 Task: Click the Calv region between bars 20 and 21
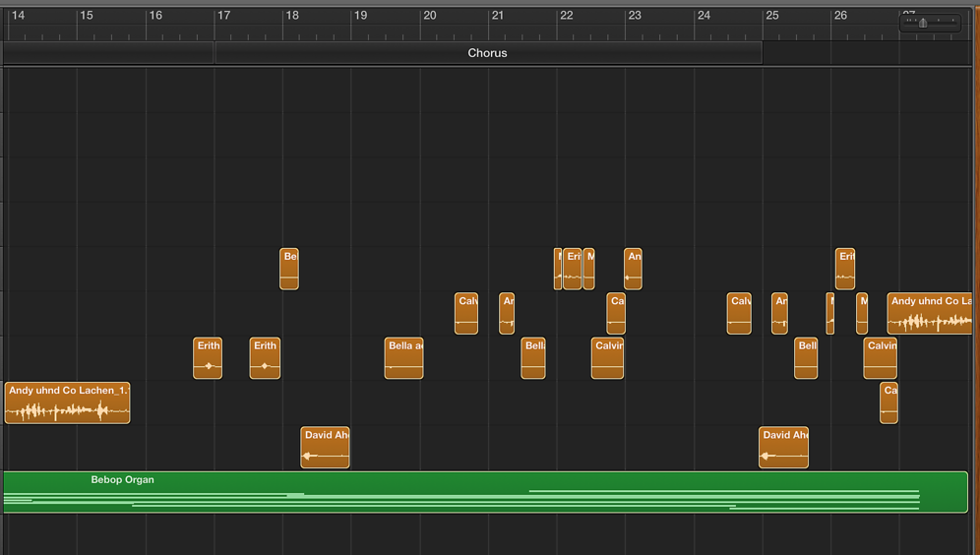466,314
